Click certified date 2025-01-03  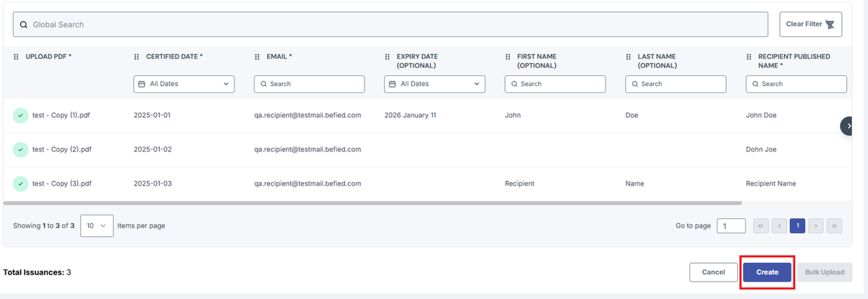(x=153, y=183)
